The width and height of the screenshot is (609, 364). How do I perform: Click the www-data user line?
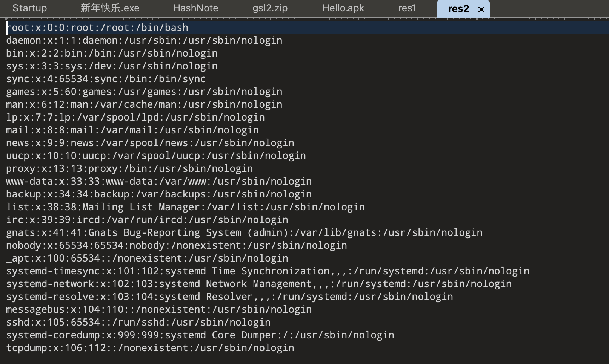point(158,182)
